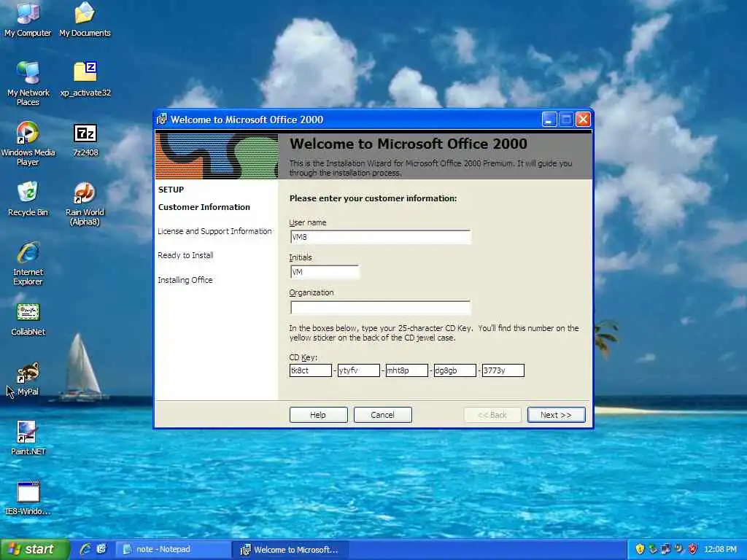747x560 pixels.
Task: Select 7z2408 installer icon
Action: point(85,139)
